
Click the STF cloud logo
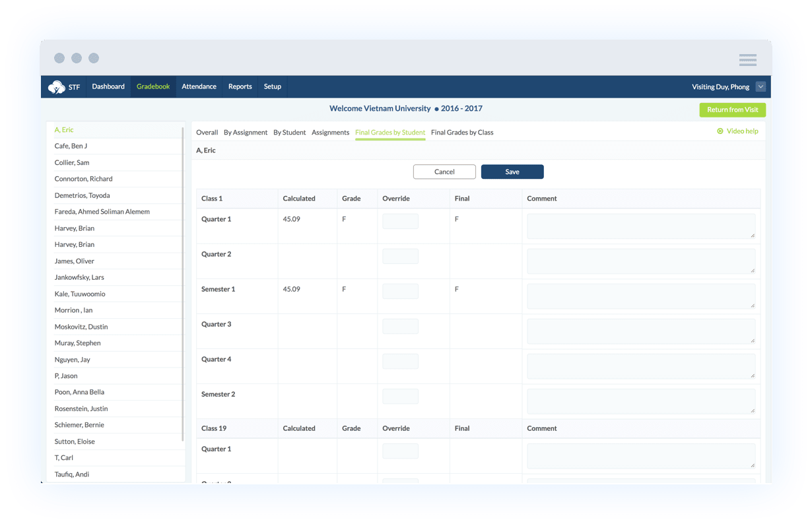tap(58, 86)
